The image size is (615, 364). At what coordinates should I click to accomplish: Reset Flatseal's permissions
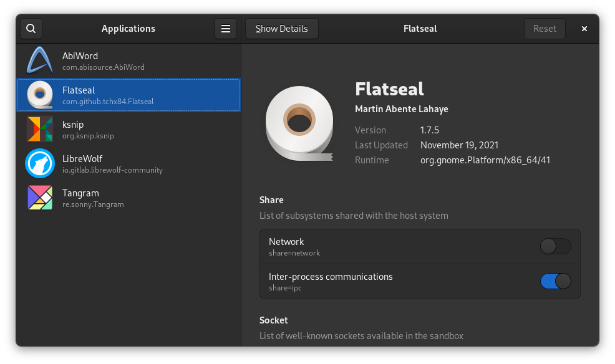544,28
